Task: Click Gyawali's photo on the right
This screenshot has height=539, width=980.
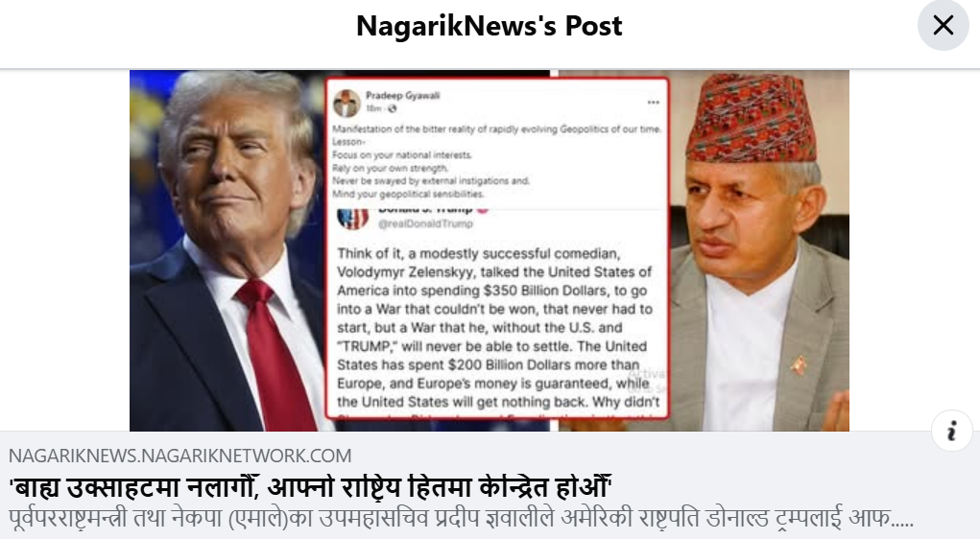Action: click(759, 250)
